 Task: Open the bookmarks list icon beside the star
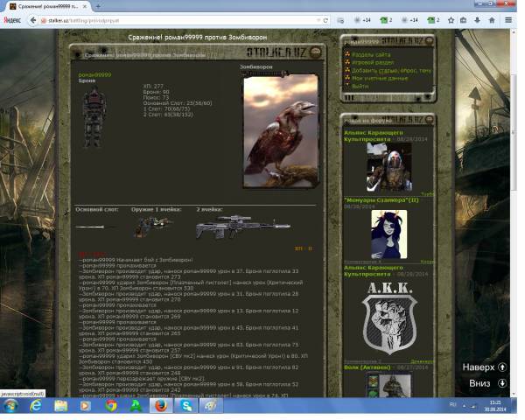click(464, 20)
